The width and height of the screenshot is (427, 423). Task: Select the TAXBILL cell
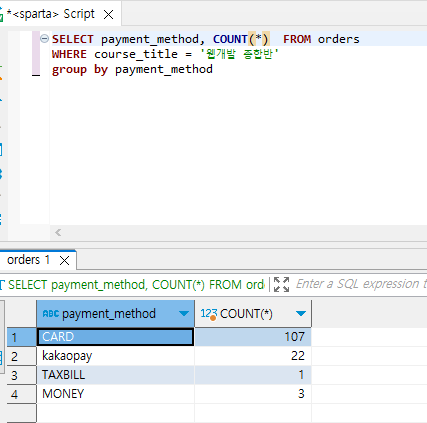(x=115, y=375)
